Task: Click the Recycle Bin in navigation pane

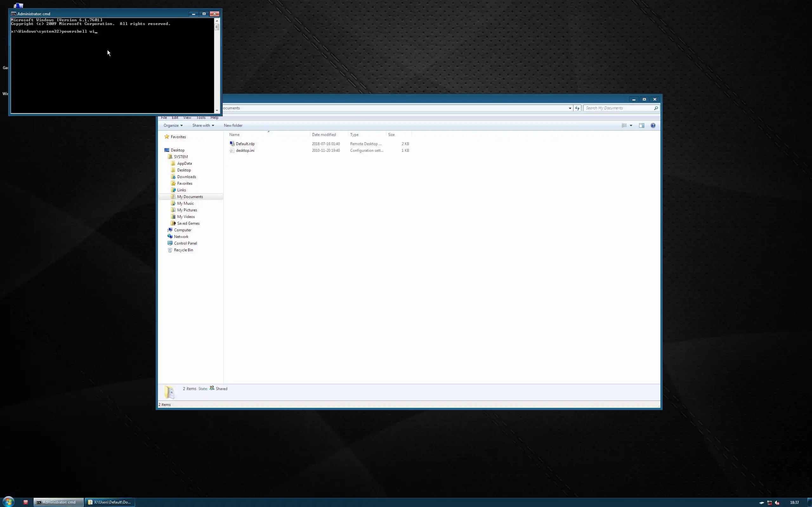Action: click(183, 250)
